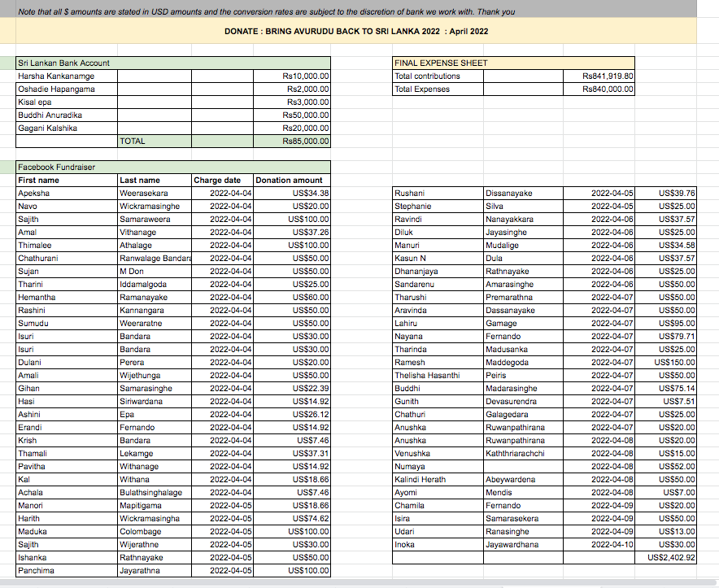The image size is (719, 588).
Task: Click the 'TOTAL' label cell
Action: (155, 141)
